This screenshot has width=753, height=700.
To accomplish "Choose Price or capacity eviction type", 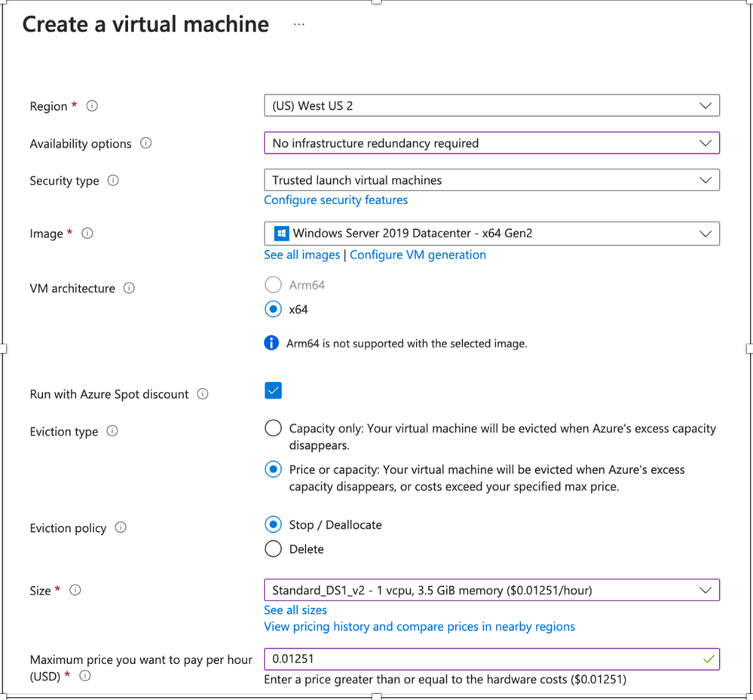I will pos(274,469).
